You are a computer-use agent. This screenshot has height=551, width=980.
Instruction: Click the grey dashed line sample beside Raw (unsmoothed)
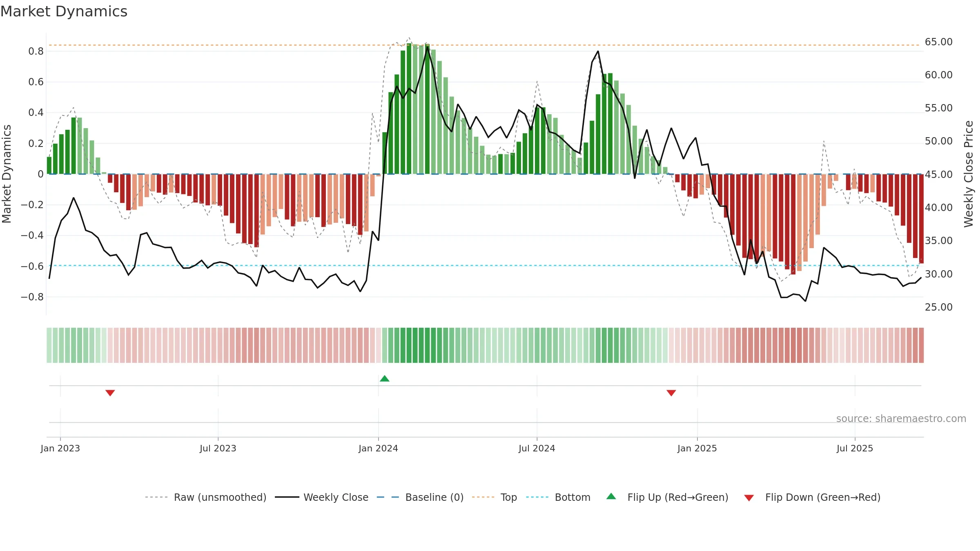(x=156, y=497)
